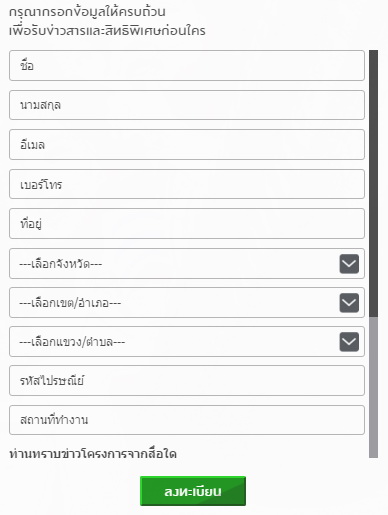Click the เขต/อำเภอ dropdown chevron icon

(349, 303)
